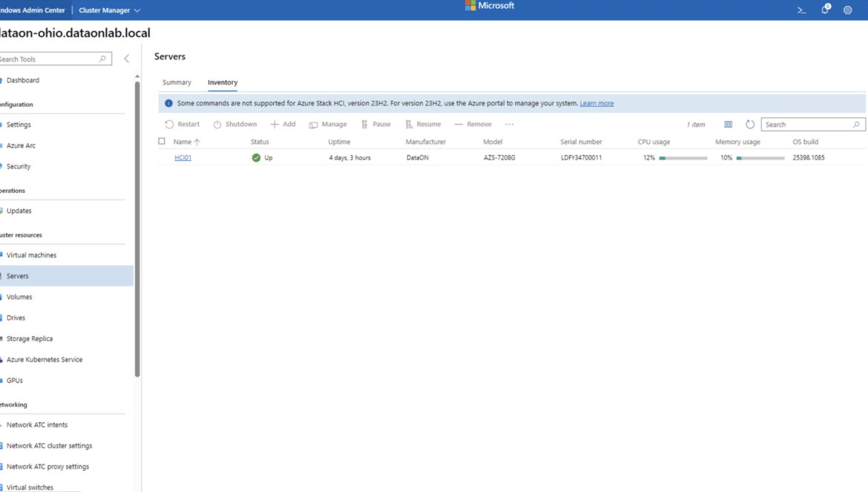868x492 pixels.
Task: Sort by the Memory usage column header
Action: [737, 142]
